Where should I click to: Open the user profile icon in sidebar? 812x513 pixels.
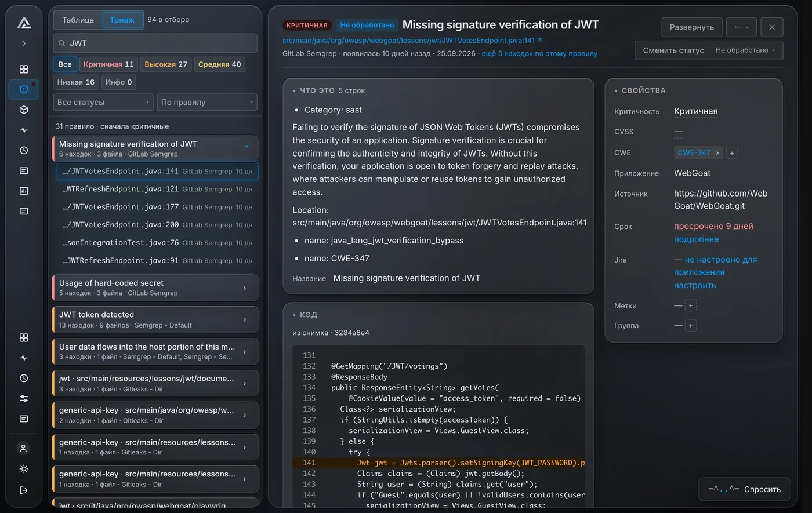click(24, 448)
